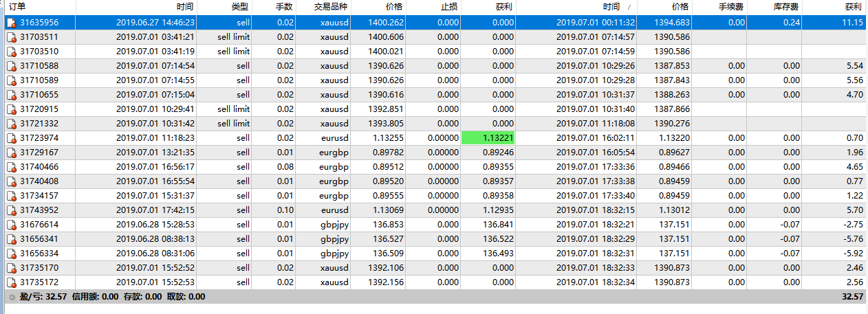Select the gbpjpy price 136.853
The width and height of the screenshot is (868, 314).
389,225
